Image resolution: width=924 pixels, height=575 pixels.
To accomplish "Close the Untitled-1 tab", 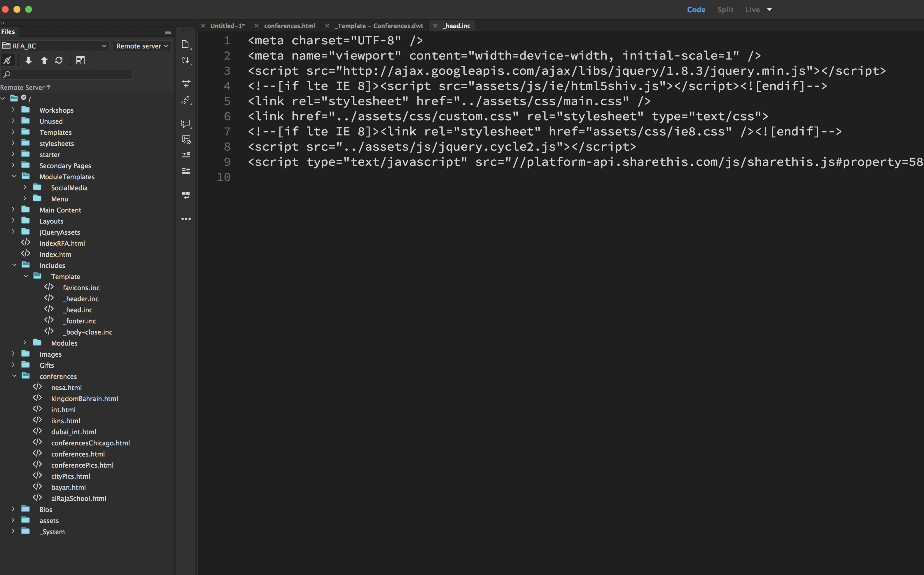I will tap(203, 26).
